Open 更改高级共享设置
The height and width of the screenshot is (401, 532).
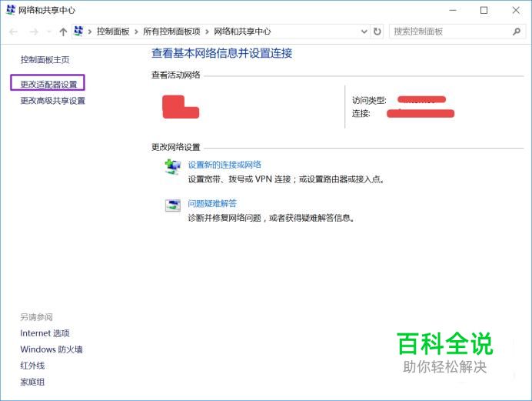coord(52,101)
